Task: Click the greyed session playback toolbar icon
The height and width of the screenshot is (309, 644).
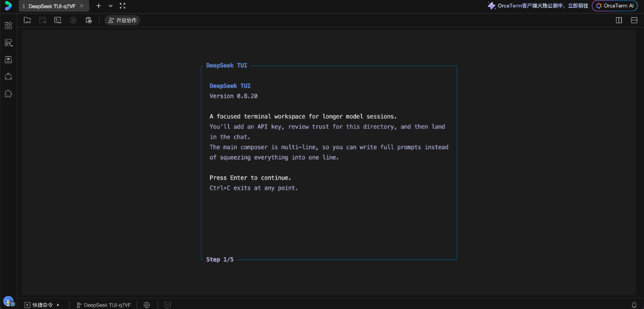Action: [42, 20]
